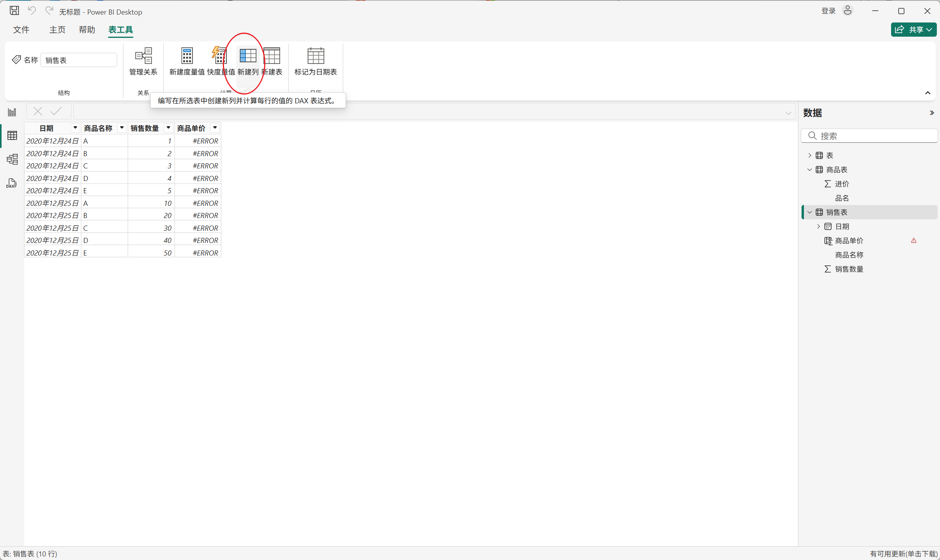Expand the 日期 hierarchy under 销售表
Screen dimensions: 940x560
click(x=818, y=226)
